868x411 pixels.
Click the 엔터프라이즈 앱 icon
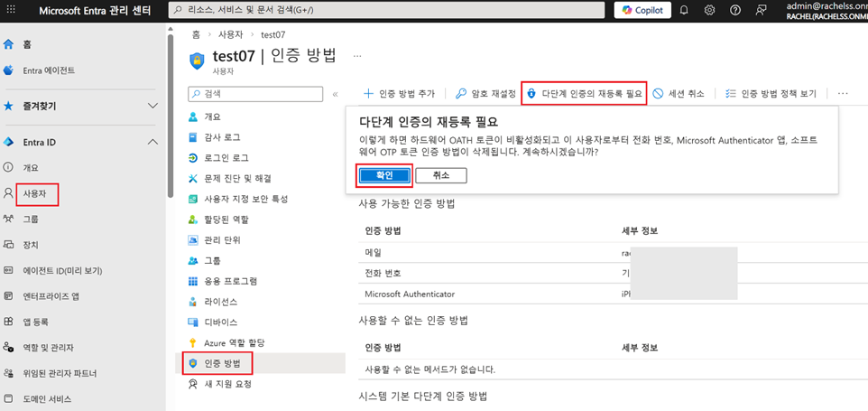point(8,295)
